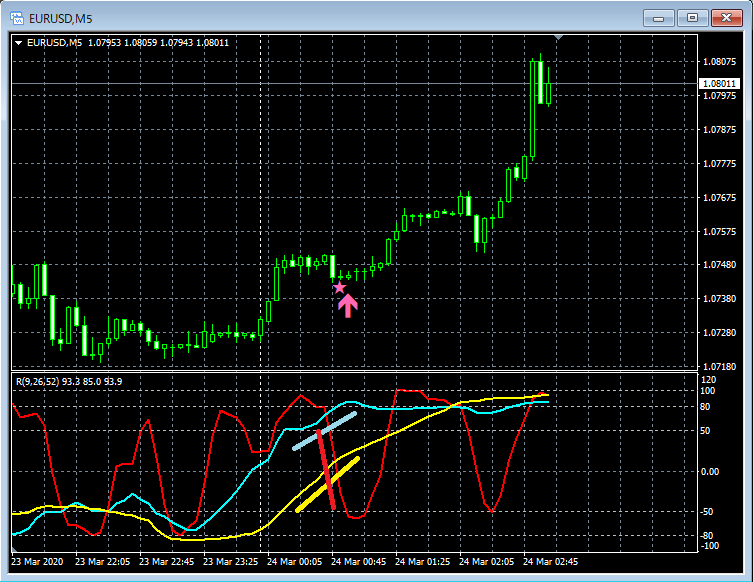Click the 24 Mar 00:05 time label

pos(294,561)
